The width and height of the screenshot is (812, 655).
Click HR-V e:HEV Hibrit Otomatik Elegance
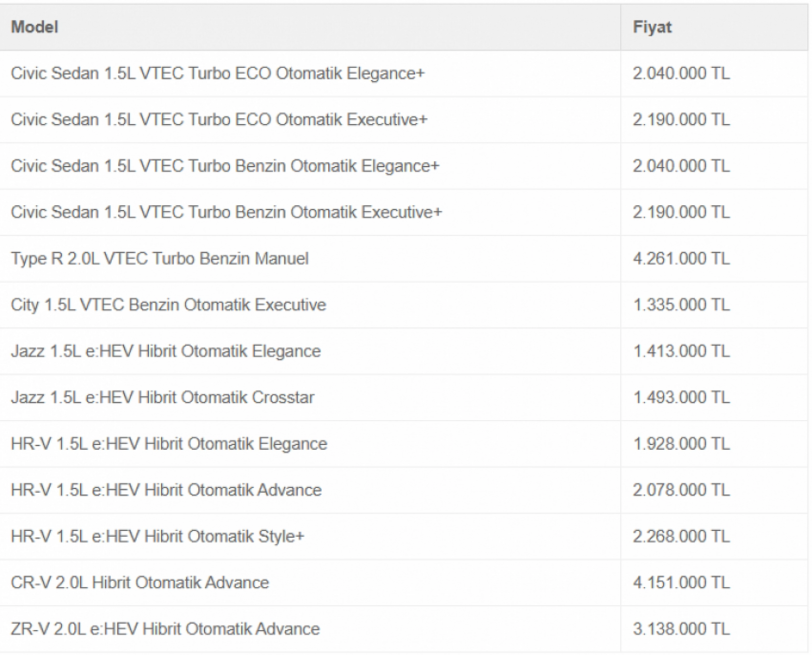[169, 444]
